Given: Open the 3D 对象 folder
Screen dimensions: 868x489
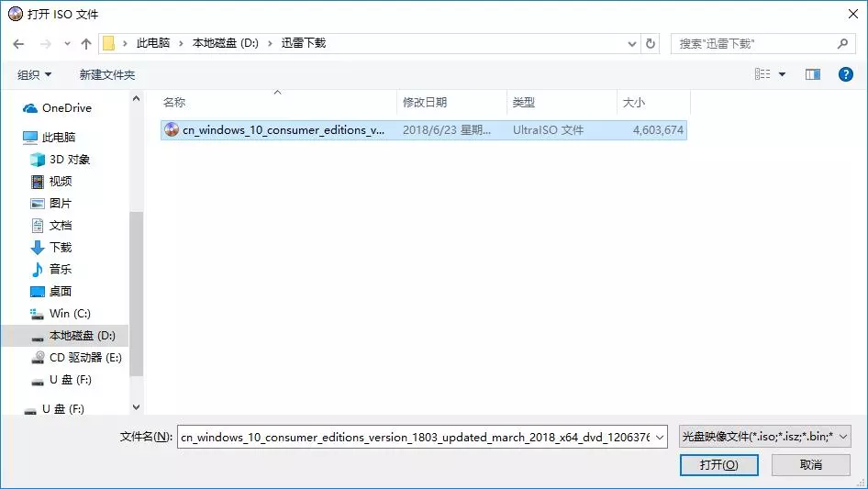Looking at the screenshot, I should [69, 160].
